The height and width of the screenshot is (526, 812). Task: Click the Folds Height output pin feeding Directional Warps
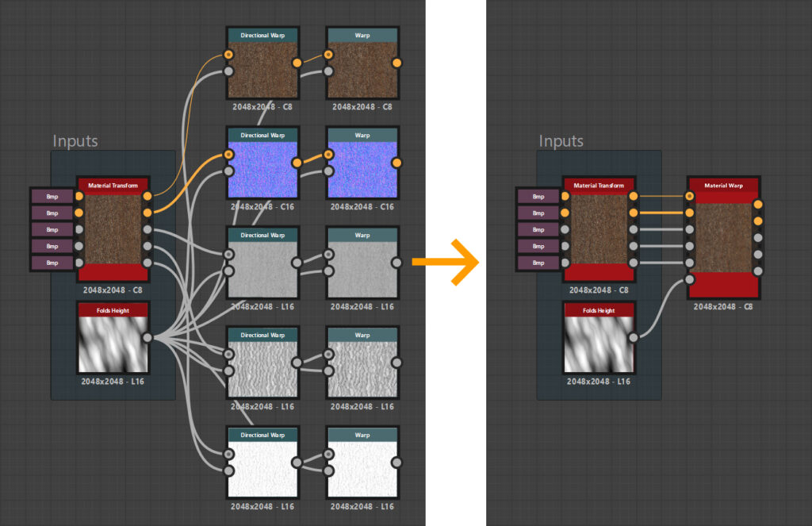(147, 338)
